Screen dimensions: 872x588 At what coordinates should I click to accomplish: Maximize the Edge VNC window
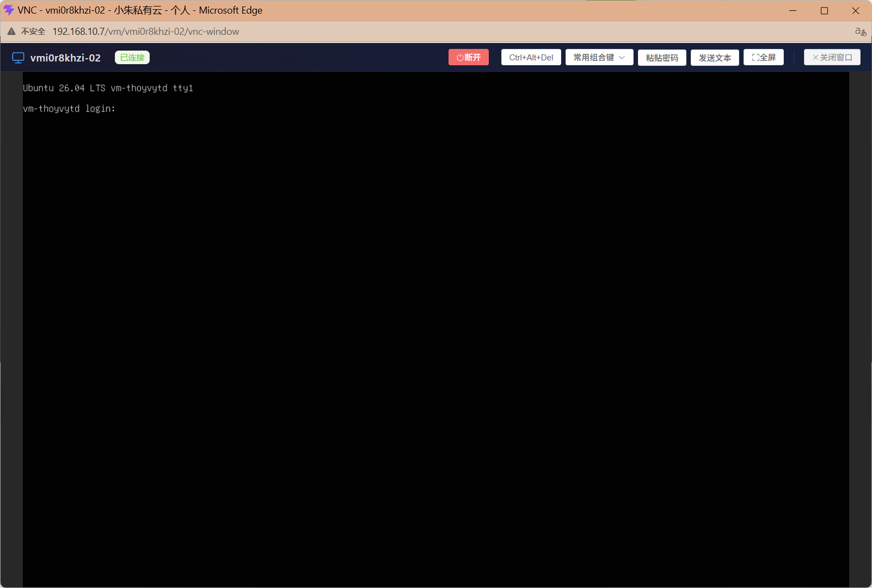click(x=824, y=10)
